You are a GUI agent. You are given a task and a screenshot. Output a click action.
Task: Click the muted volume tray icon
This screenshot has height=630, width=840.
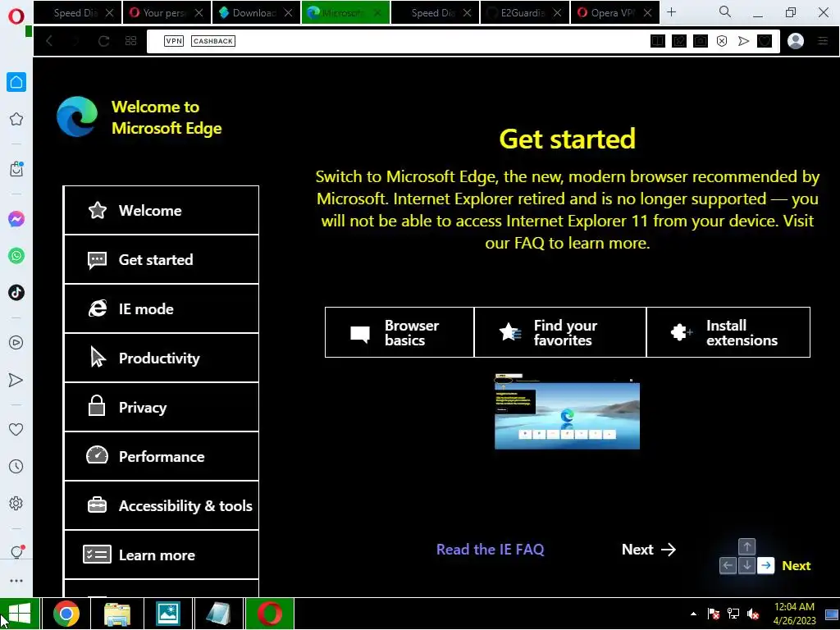tap(753, 614)
